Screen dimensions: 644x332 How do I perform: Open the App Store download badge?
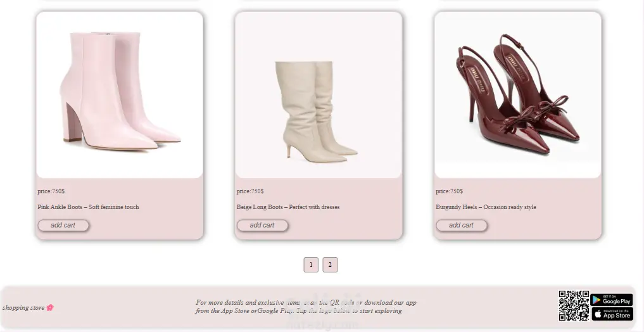coord(612,314)
